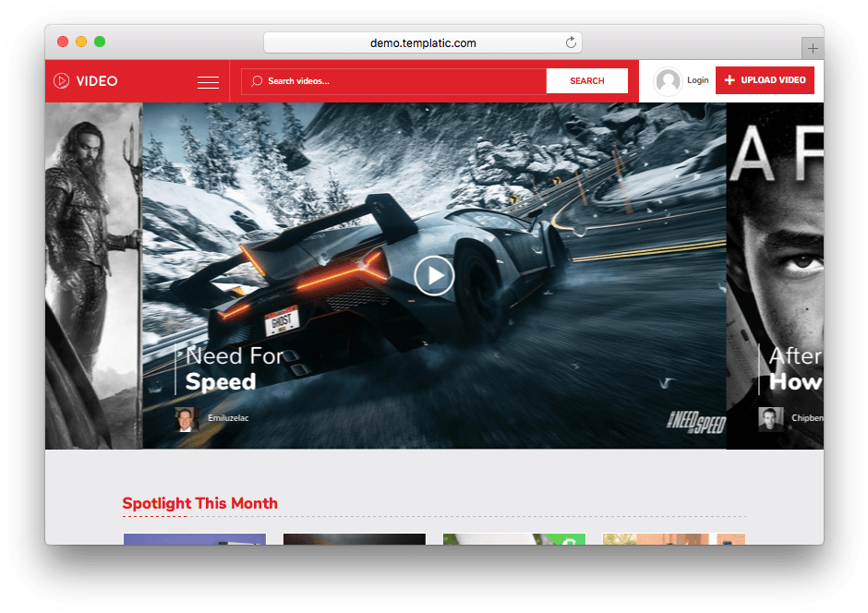868x613 pixels.
Task: Open the Emiluzelac author name
Action: click(228, 417)
